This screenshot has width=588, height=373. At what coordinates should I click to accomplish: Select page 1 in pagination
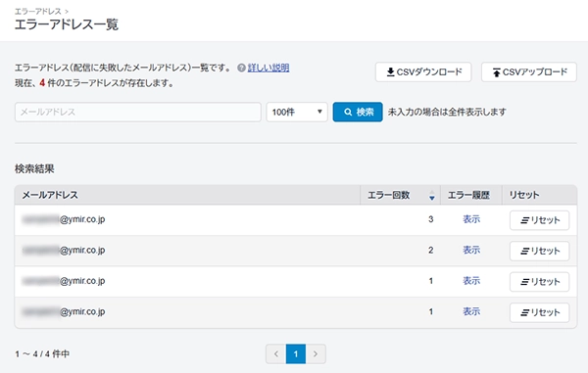coord(296,353)
